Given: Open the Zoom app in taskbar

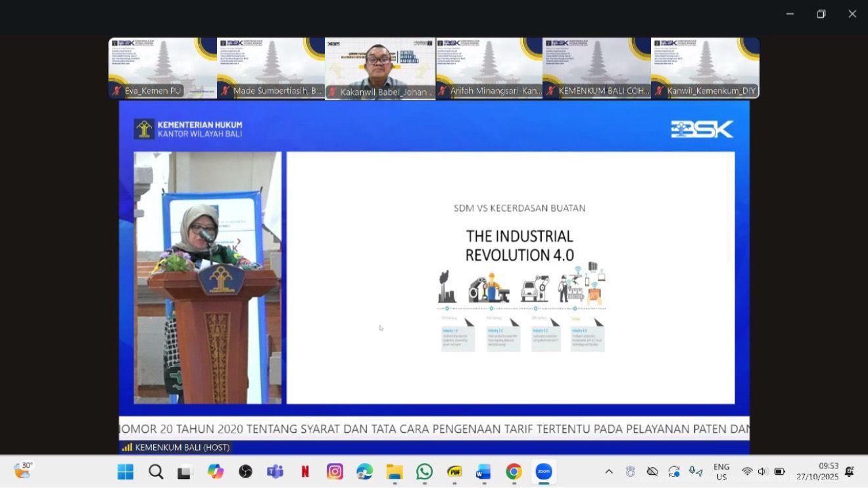Looking at the screenshot, I should pos(544,472).
